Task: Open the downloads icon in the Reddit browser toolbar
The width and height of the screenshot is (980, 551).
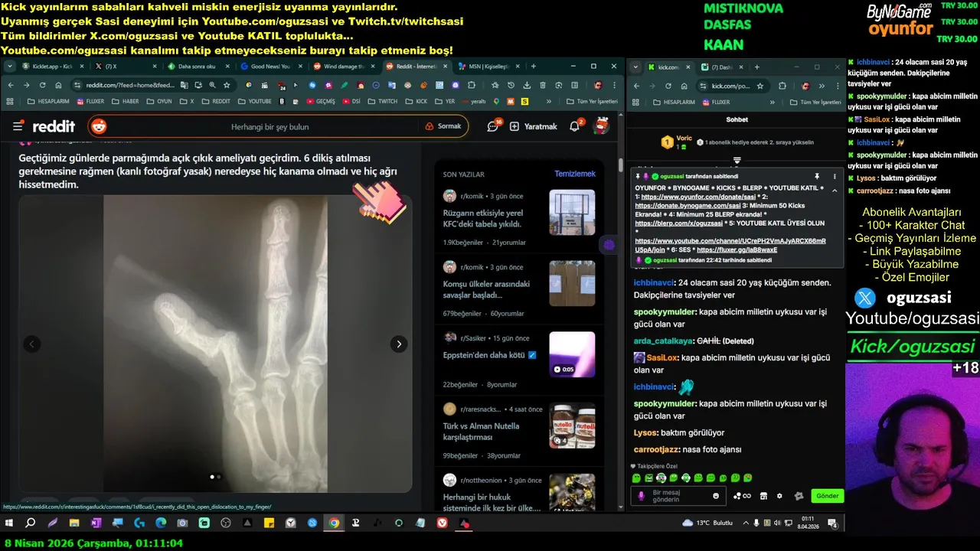Action: [x=527, y=85]
